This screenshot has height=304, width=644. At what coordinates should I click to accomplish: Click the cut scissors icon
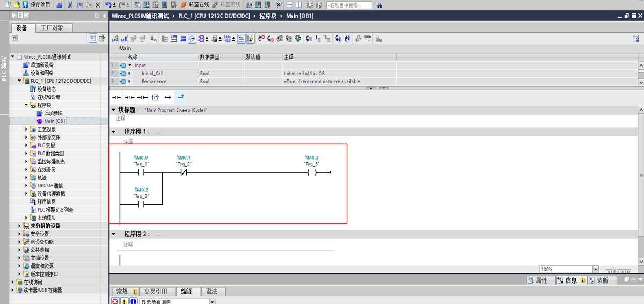click(x=70, y=5)
